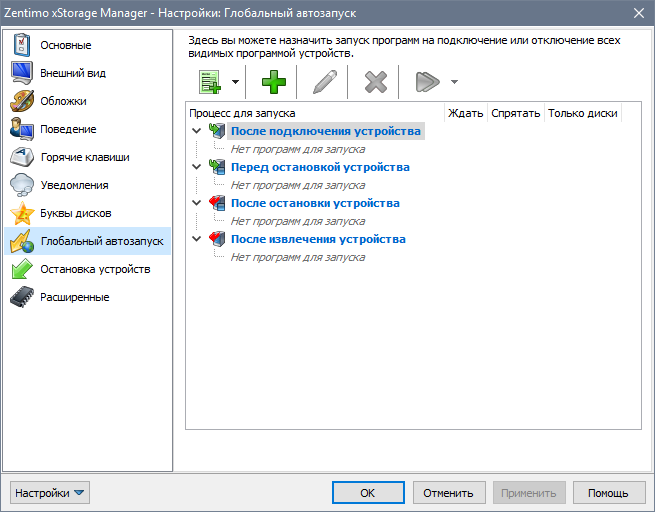
Task: Click Нет программ для запуска under Перед остановкой
Action: (x=298, y=185)
